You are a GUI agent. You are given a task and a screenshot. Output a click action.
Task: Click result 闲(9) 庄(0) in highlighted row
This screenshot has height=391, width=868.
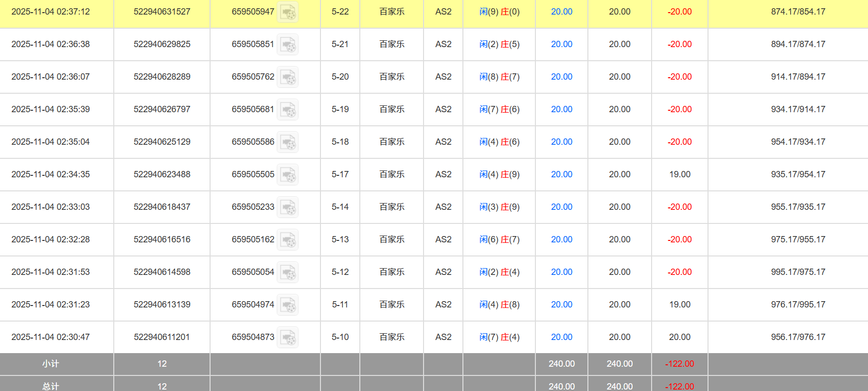pos(499,12)
